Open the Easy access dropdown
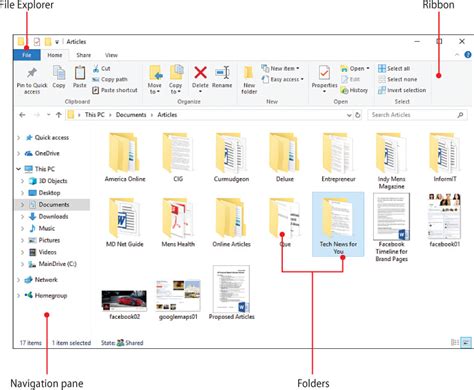This screenshot has width=474, height=390. coord(283,79)
